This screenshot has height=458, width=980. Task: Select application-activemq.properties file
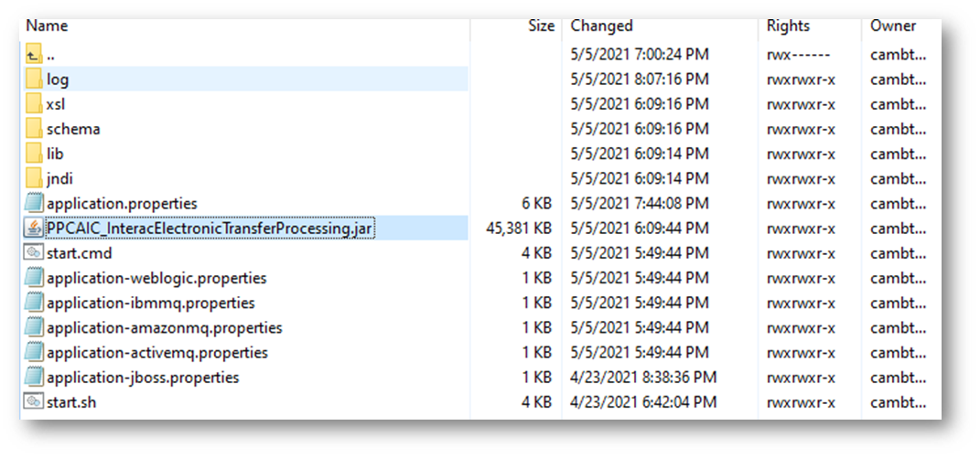click(156, 352)
